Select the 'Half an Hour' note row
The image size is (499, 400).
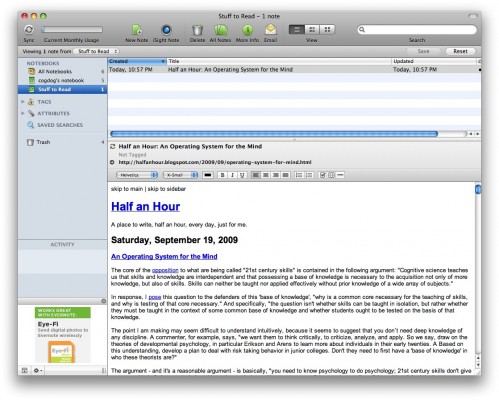pyautogui.click(x=294, y=69)
